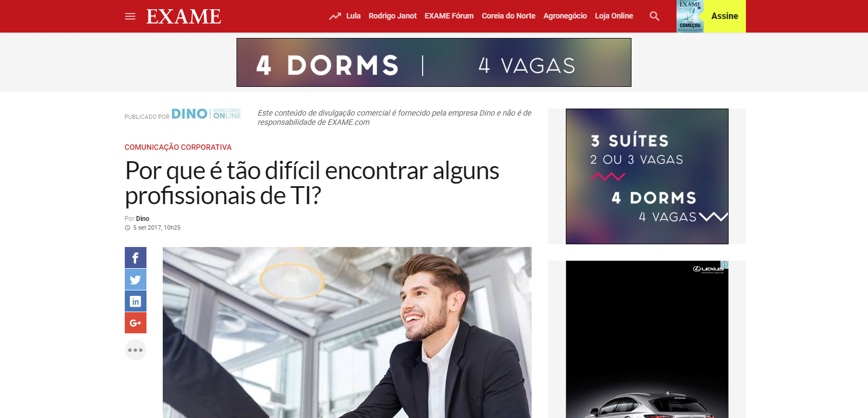Image resolution: width=868 pixels, height=418 pixels.
Task: Open the Rodrigo Janot topic
Action: pos(393,16)
